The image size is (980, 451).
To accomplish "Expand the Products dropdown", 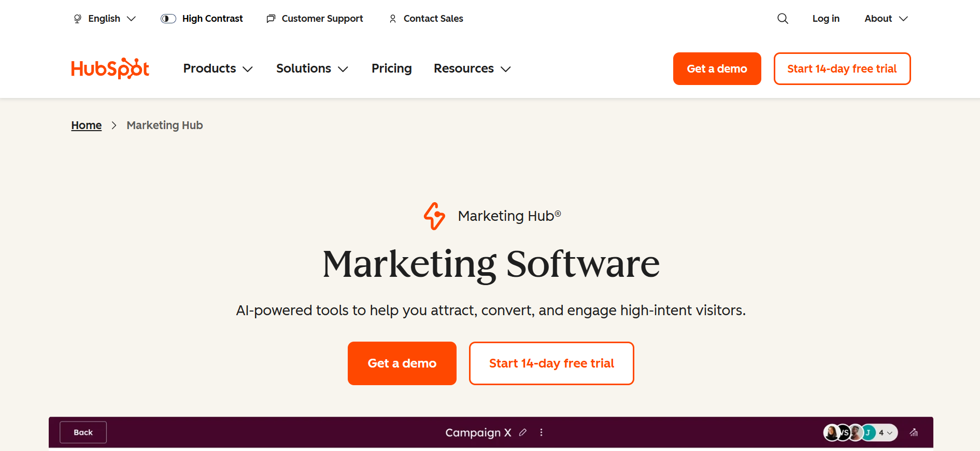I will [218, 68].
